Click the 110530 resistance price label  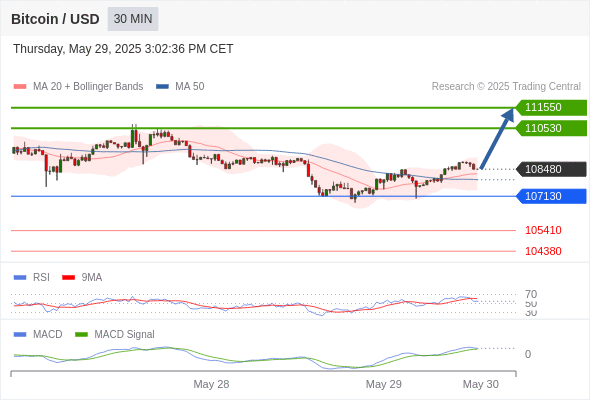click(551, 128)
